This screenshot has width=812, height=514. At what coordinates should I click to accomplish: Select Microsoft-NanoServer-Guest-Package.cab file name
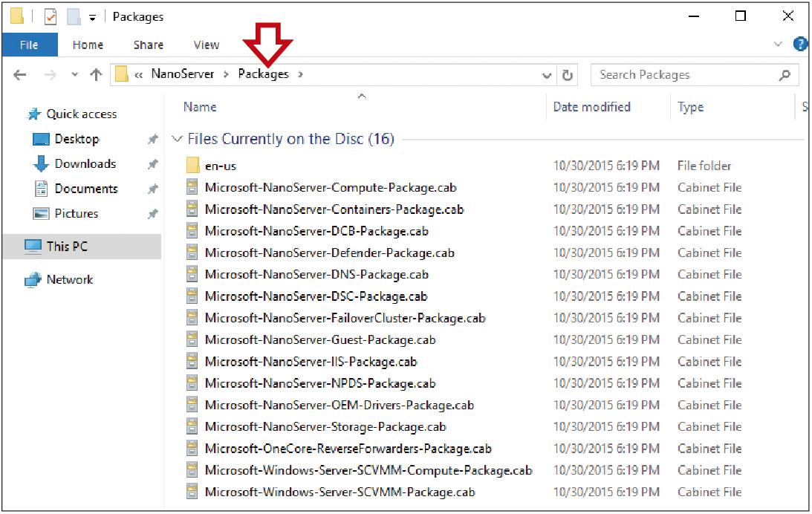(320, 339)
